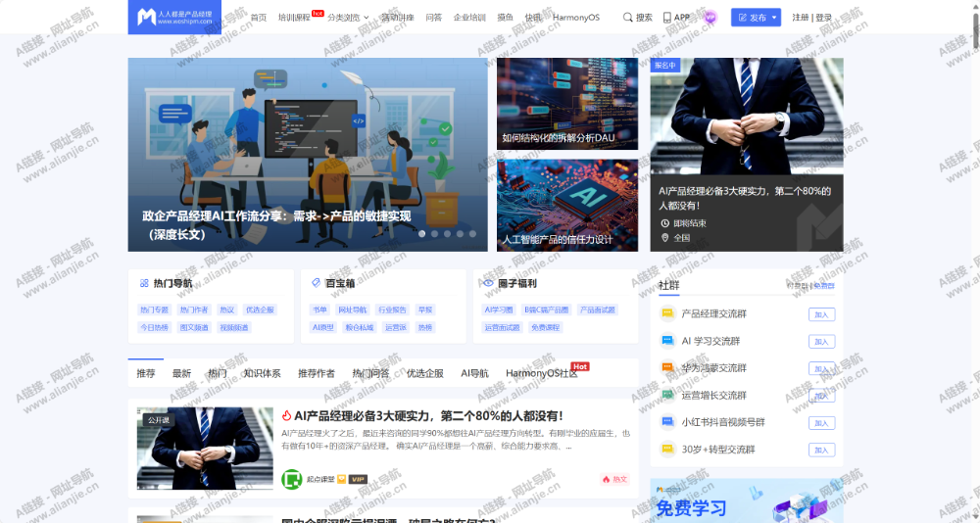Join the 30岁+转型交流群 group

tap(821, 450)
